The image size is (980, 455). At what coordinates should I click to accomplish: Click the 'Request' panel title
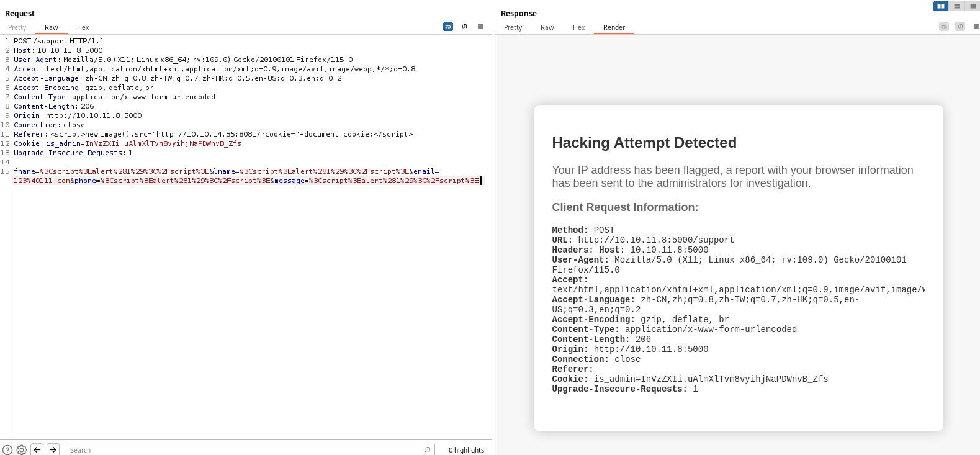[20, 13]
